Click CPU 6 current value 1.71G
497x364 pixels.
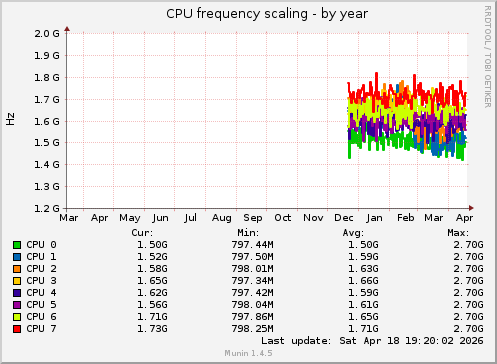[152, 317]
